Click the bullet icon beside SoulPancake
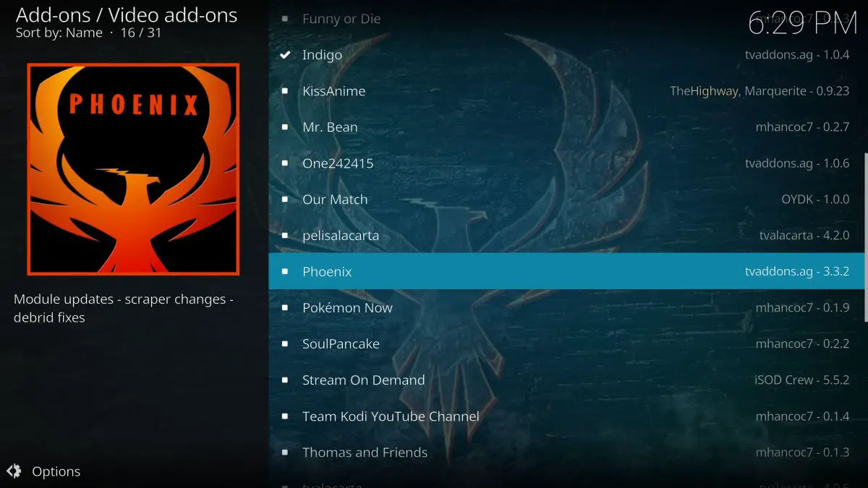This screenshot has width=868, height=488. pos(285,344)
